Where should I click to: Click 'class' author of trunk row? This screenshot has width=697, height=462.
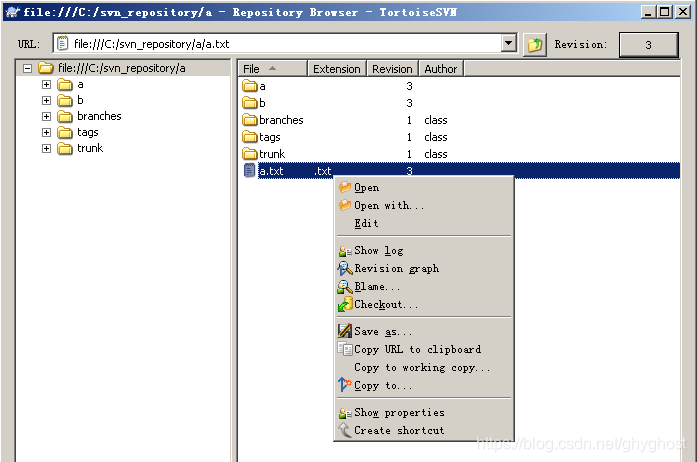click(x=436, y=154)
